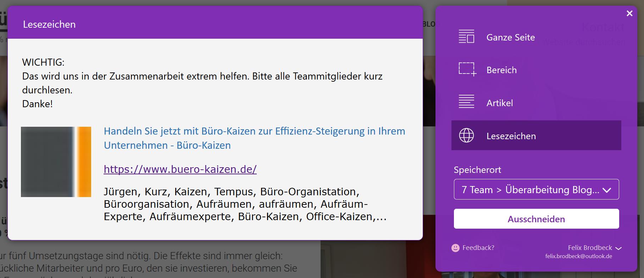The image size is (644, 278).
Task: Click the Artikel lines icon
Action: pyautogui.click(x=466, y=102)
